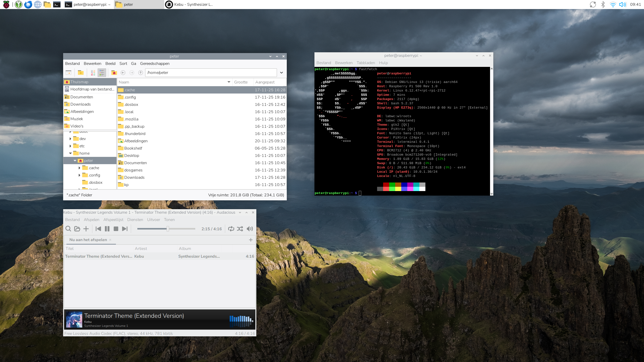
Task: Click the Bluetooth icon in system tray
Action: click(603, 4)
